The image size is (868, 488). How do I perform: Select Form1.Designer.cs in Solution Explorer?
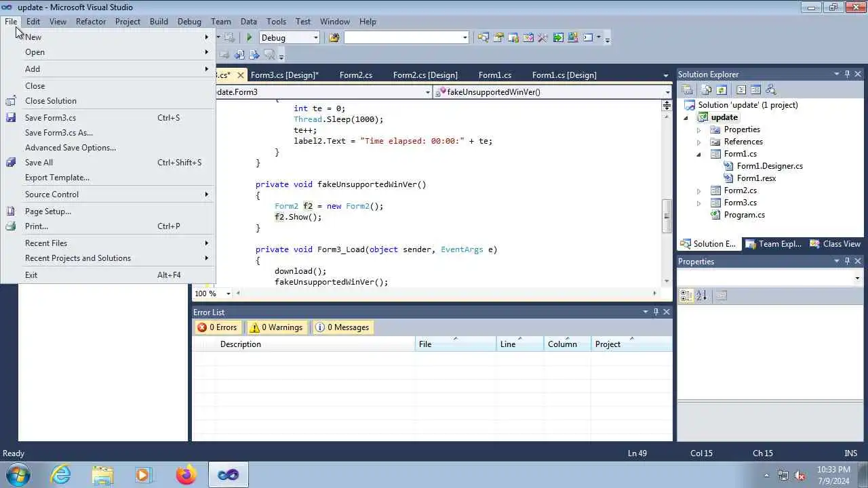pos(770,166)
